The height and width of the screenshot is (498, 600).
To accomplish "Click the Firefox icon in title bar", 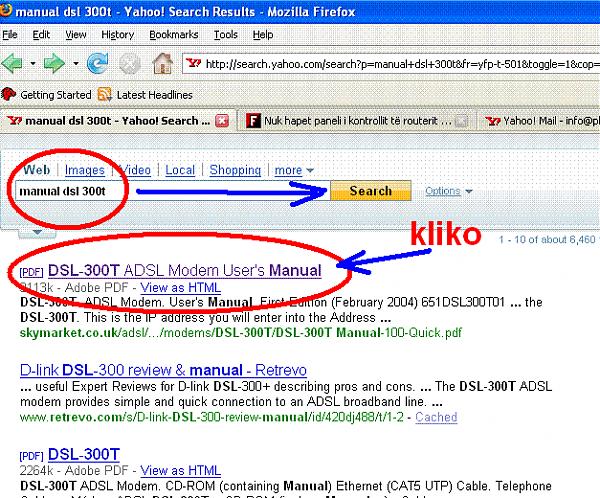I will pos(5,10).
